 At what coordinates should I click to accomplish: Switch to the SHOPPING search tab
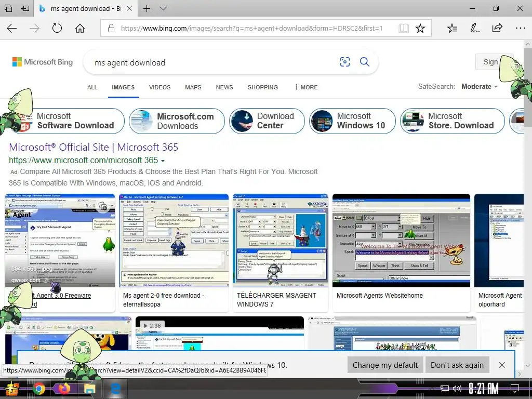coord(262,87)
